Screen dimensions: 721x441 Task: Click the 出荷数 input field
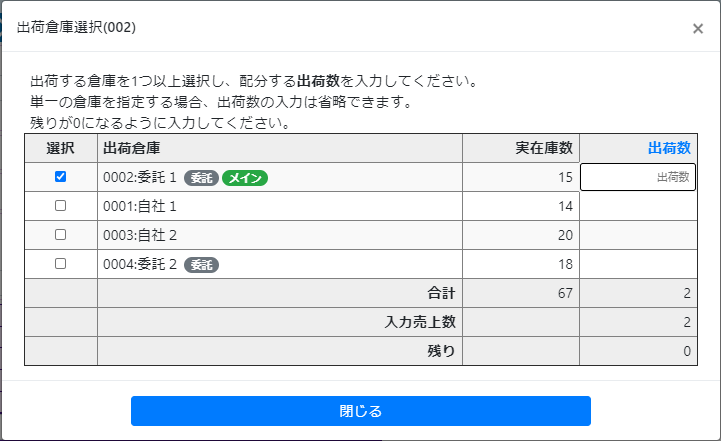[638, 177]
